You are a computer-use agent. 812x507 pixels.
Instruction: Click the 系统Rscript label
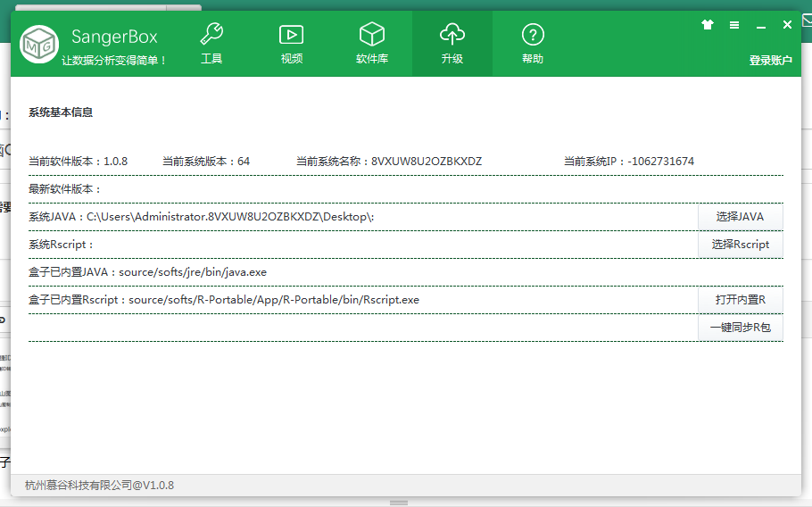[x=61, y=245]
